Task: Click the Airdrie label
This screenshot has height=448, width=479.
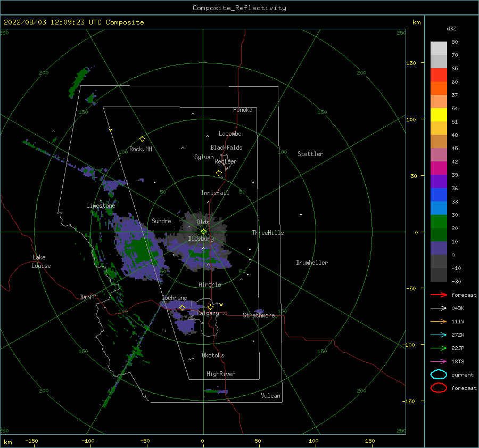Action: pos(210,284)
